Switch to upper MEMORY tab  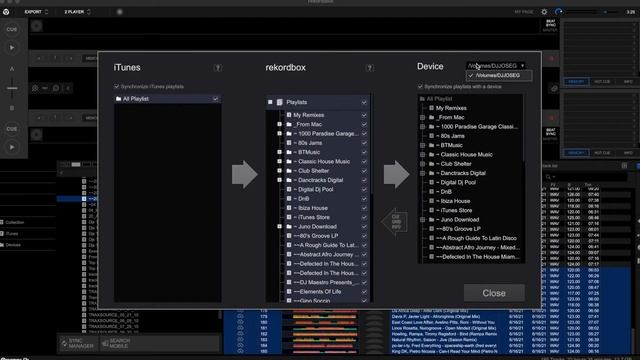[x=576, y=82]
